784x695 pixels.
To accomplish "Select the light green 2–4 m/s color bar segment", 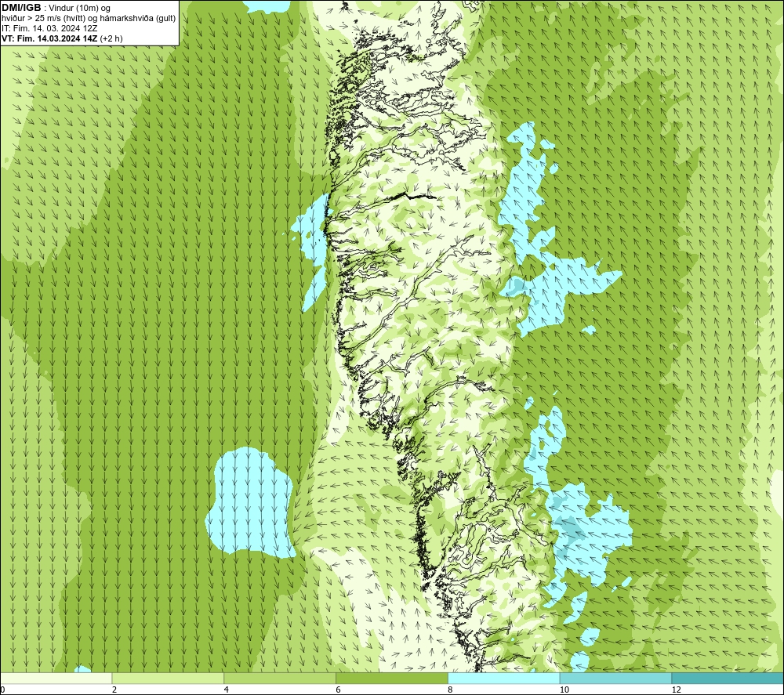I will [x=168, y=678].
